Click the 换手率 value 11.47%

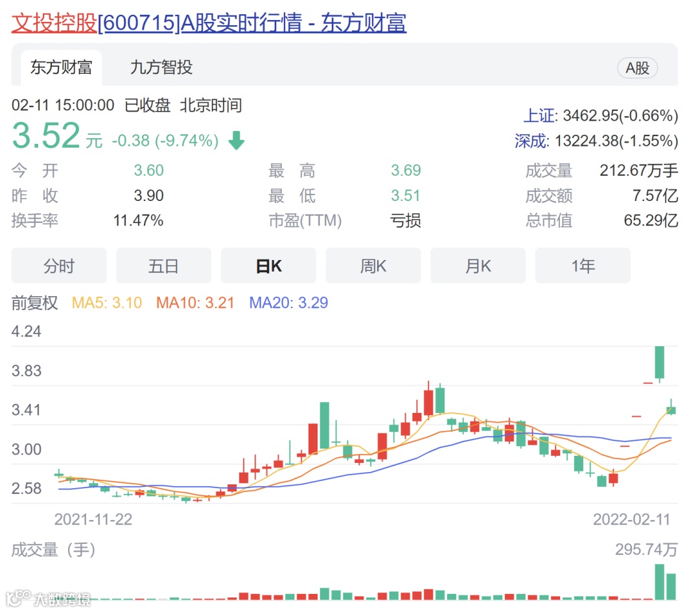coord(139,220)
